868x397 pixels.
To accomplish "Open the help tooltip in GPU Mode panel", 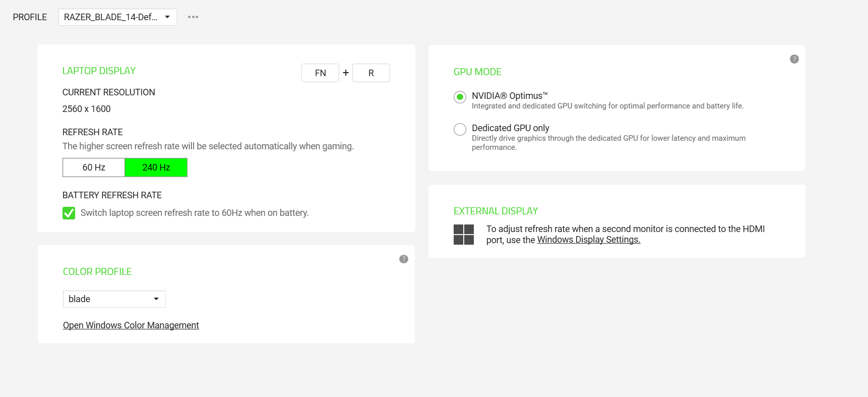I will pyautogui.click(x=794, y=59).
